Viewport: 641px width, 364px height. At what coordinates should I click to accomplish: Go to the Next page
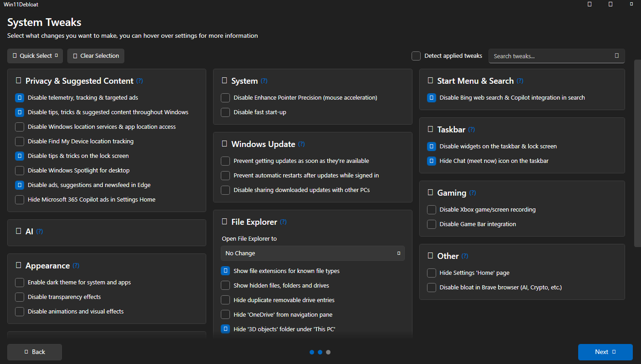point(605,352)
